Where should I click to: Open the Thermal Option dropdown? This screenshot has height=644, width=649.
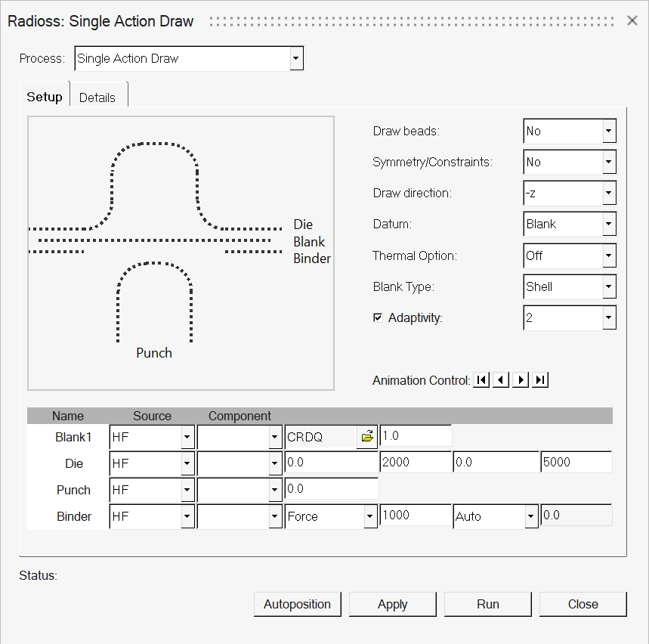point(609,255)
